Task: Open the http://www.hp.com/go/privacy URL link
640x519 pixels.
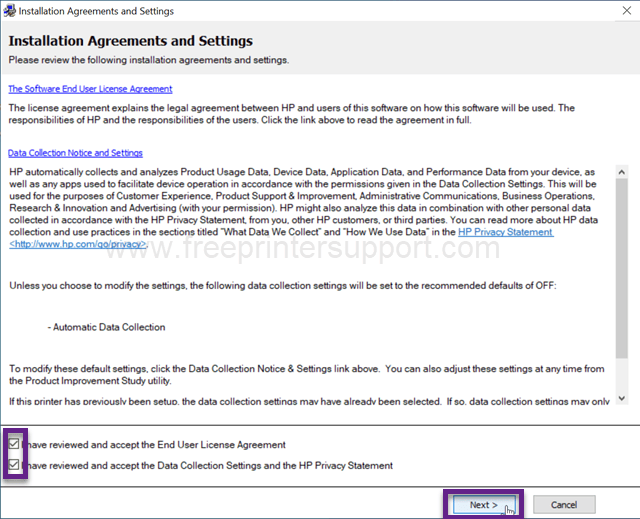Action: click(x=78, y=244)
